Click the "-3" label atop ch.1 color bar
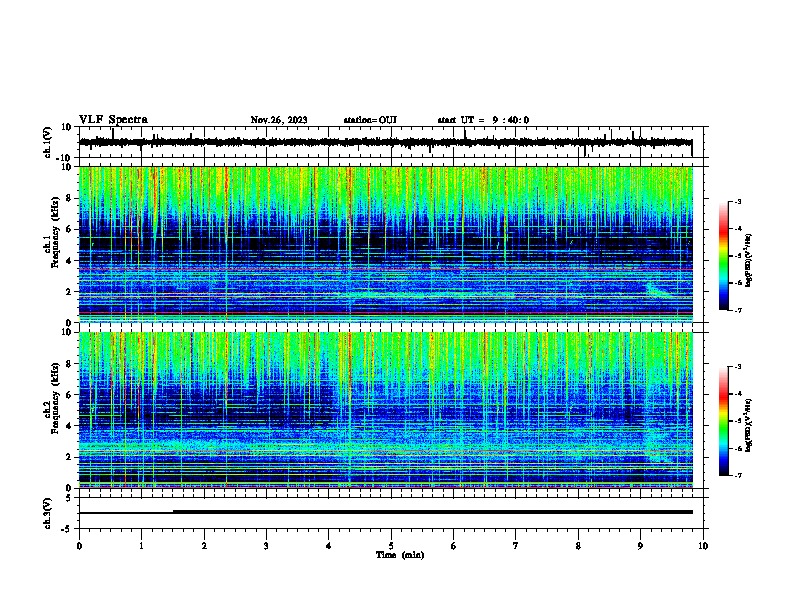The width and height of the screenshot is (792, 612). coord(737,201)
